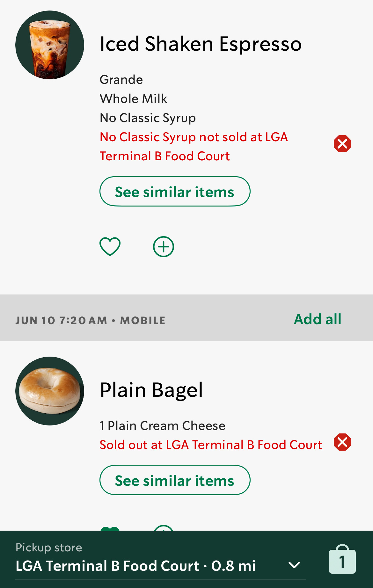373x588 pixels.
Task: Tap the '1 Plain Cream Cheese' customization
Action: [162, 426]
